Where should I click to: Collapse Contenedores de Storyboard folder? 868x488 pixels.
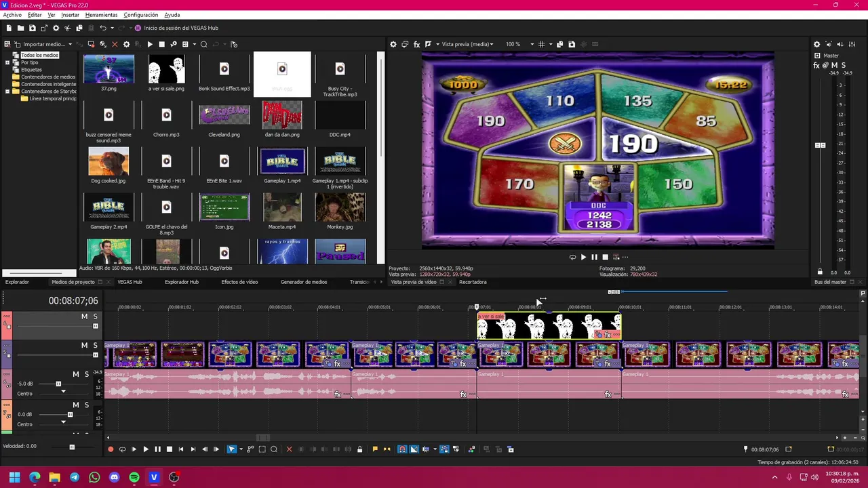point(7,91)
